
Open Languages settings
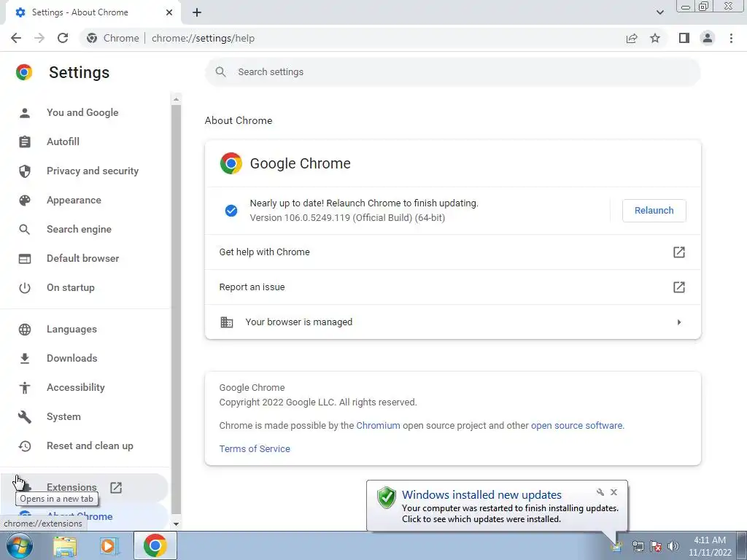click(71, 329)
